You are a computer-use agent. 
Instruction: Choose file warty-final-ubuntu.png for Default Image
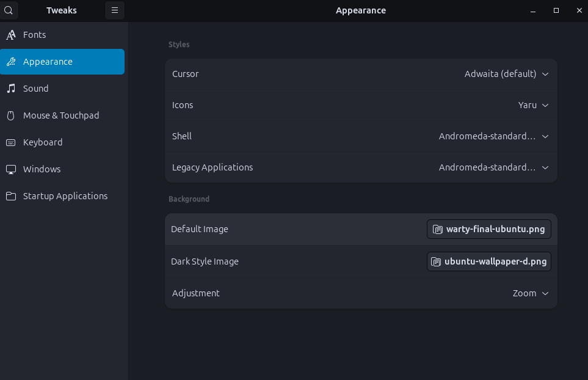[x=488, y=229]
